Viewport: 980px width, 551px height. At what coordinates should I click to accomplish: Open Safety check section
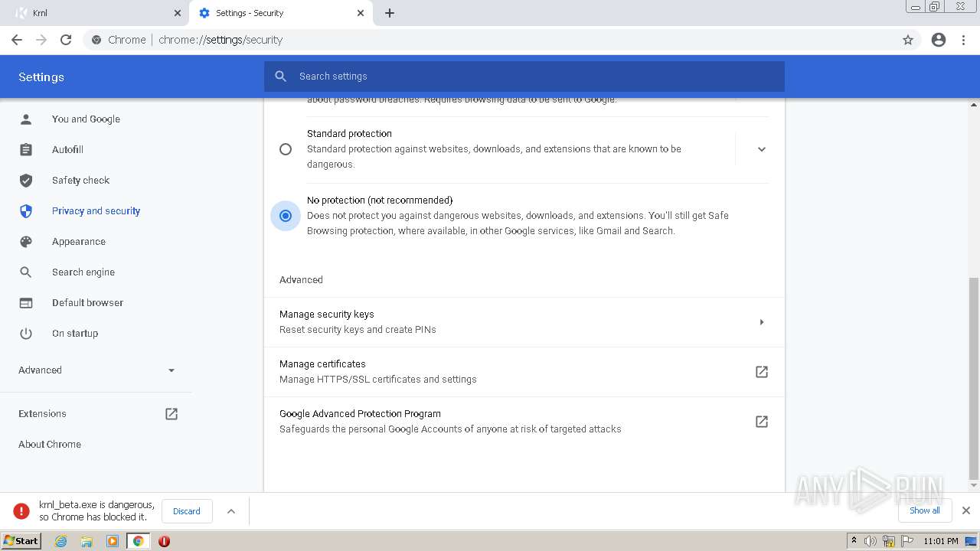[80, 181]
